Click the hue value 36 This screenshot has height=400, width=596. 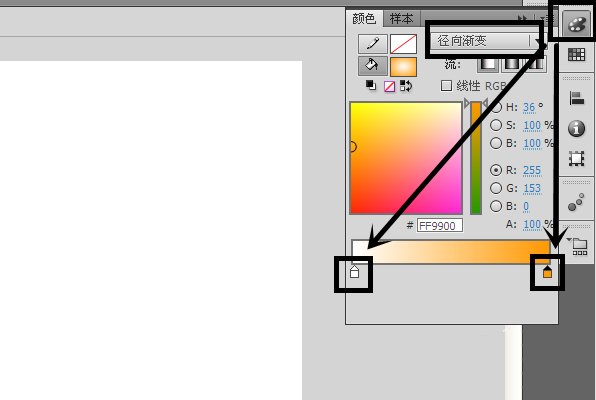click(x=529, y=108)
